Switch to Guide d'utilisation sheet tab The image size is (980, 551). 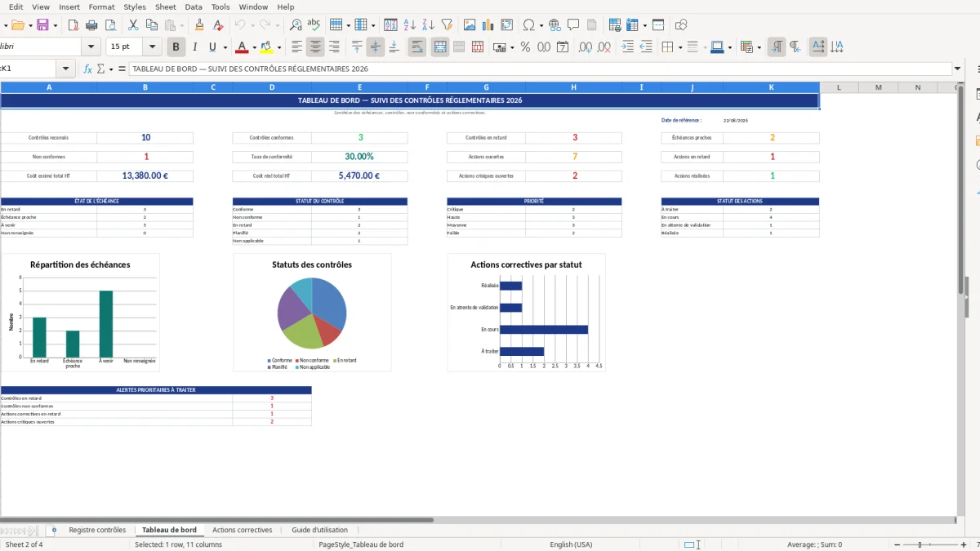pos(319,530)
